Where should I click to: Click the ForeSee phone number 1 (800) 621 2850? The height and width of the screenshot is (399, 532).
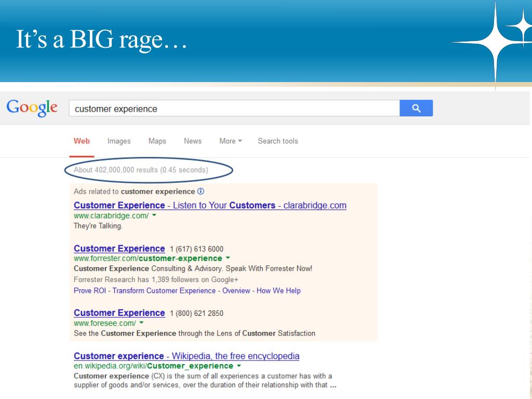tap(197, 313)
